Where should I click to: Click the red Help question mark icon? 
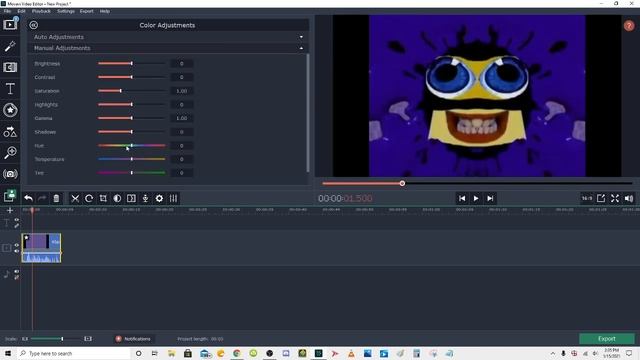[x=629, y=26]
